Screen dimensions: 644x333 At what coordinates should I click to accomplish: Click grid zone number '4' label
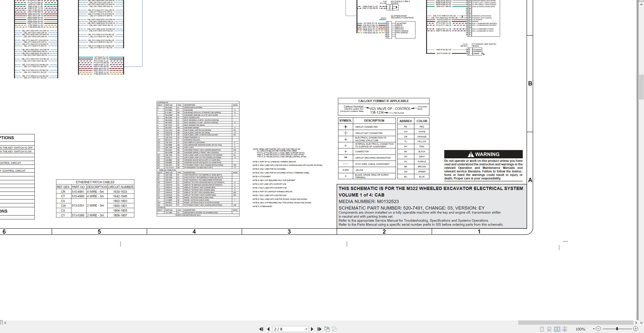(194, 232)
